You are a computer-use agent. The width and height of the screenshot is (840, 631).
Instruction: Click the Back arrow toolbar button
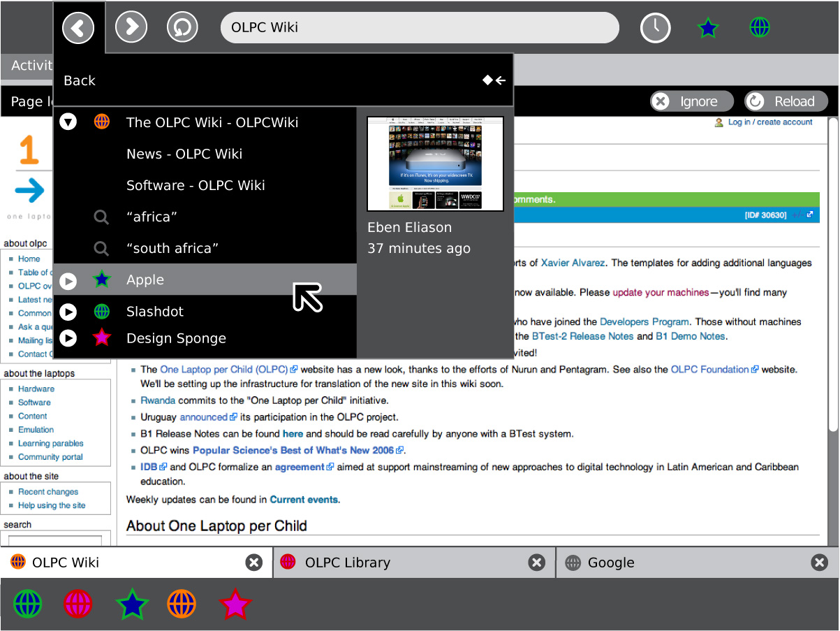click(78, 28)
